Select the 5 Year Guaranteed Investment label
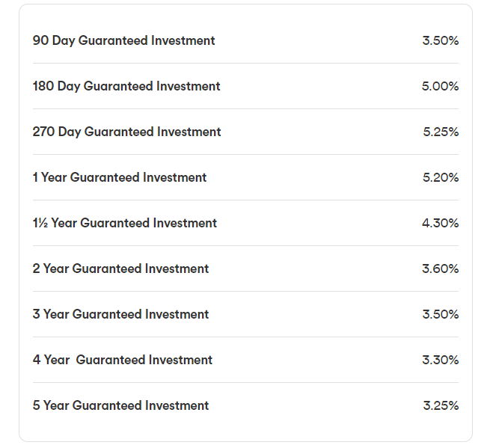Image resolution: width=496 pixels, height=448 pixels. (120, 405)
